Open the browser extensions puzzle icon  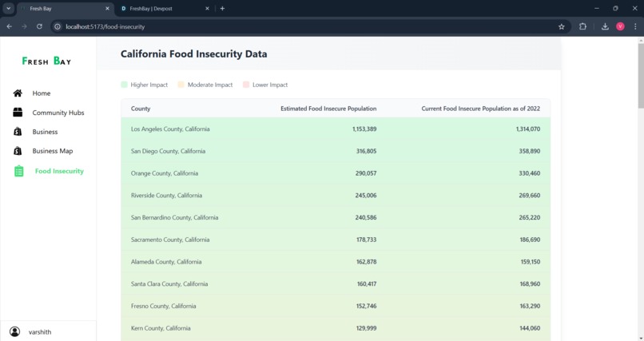(x=582, y=26)
